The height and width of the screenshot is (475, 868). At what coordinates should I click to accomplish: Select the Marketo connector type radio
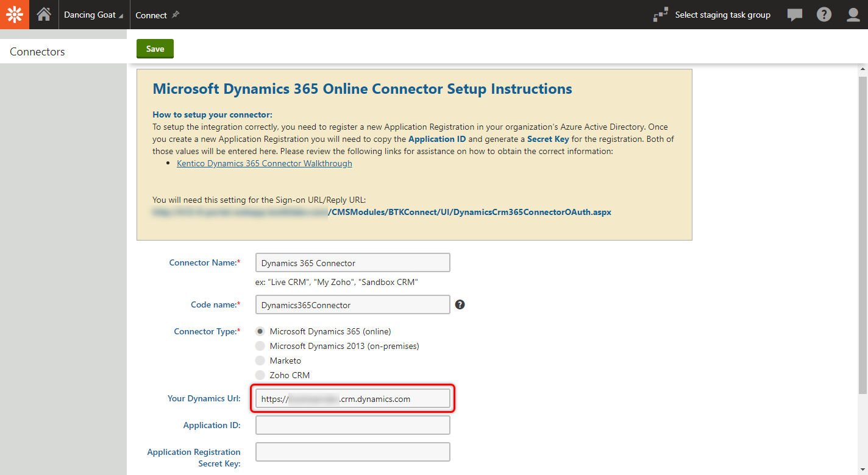coord(260,361)
